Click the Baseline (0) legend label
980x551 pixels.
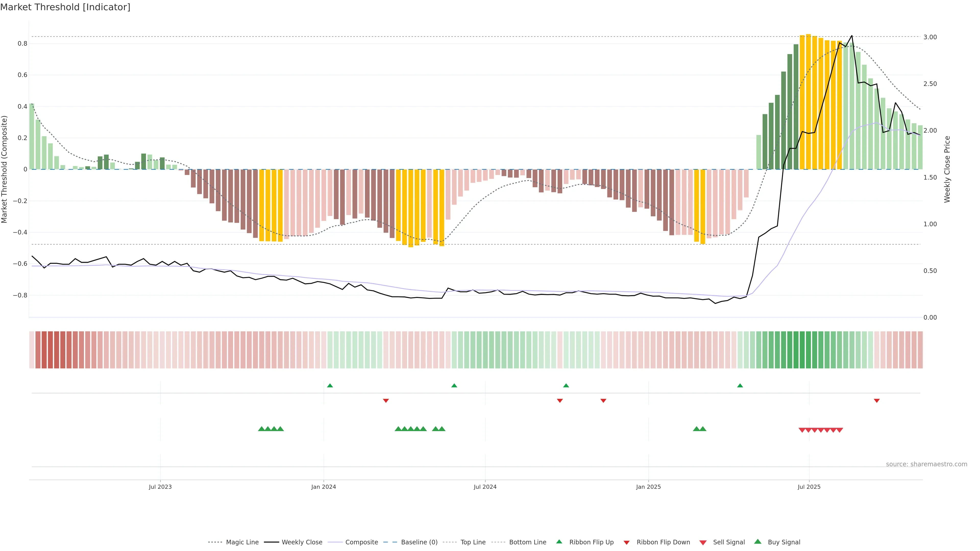pyautogui.click(x=419, y=542)
